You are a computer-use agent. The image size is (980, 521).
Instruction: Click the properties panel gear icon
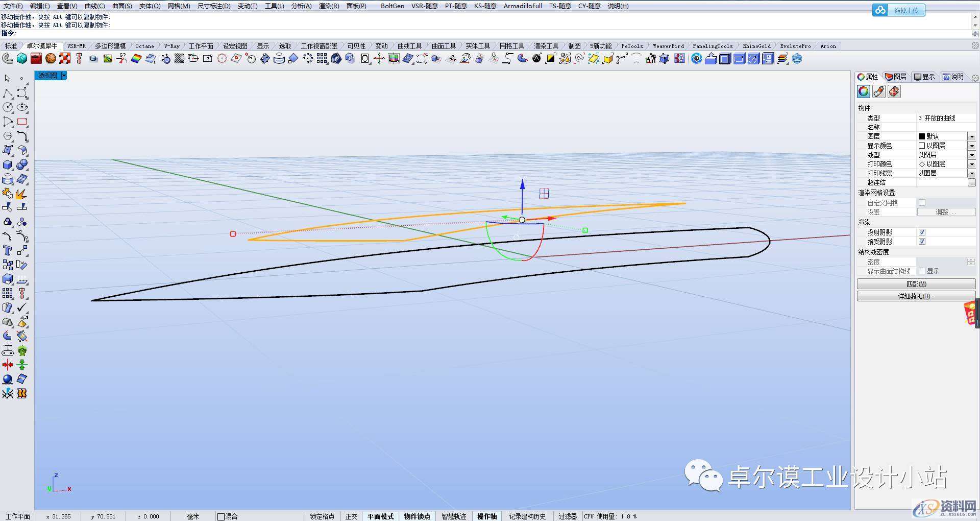(975, 78)
